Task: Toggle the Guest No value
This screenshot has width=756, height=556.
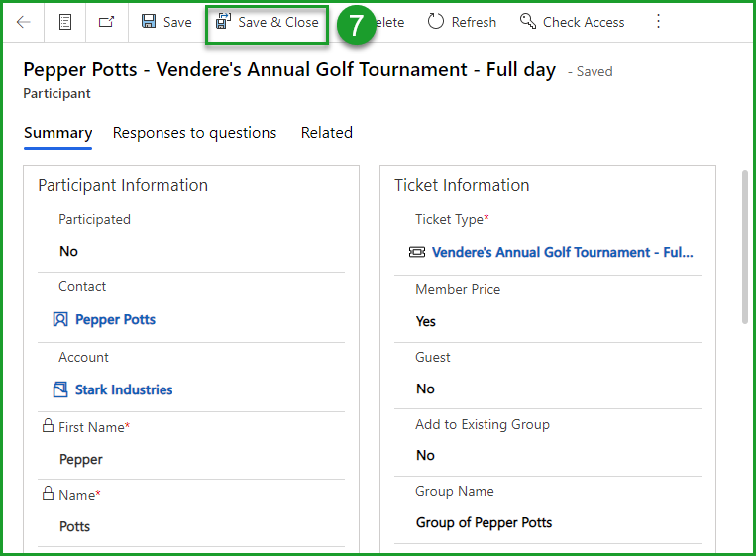Action: 426,389
